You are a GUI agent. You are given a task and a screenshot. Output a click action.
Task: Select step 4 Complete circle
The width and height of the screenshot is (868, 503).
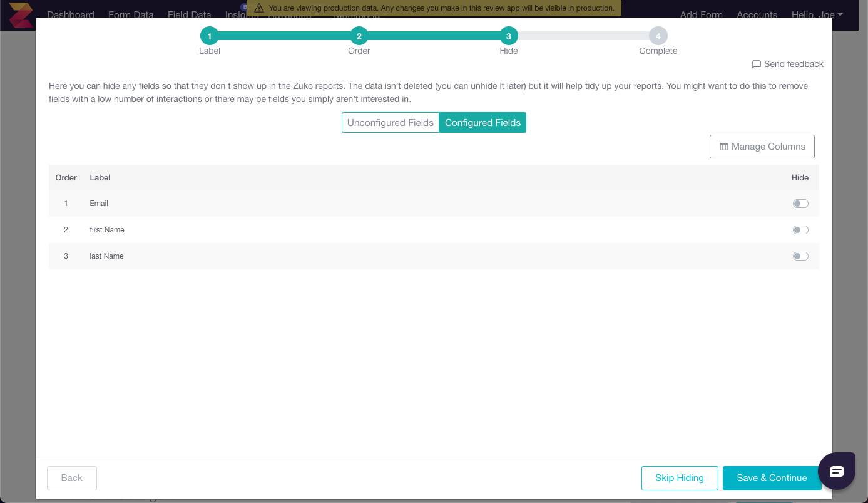click(x=658, y=36)
